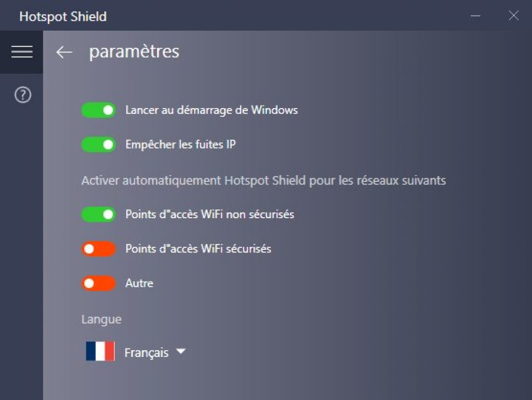
Task: Click the paramètres page title
Action: [x=135, y=52]
